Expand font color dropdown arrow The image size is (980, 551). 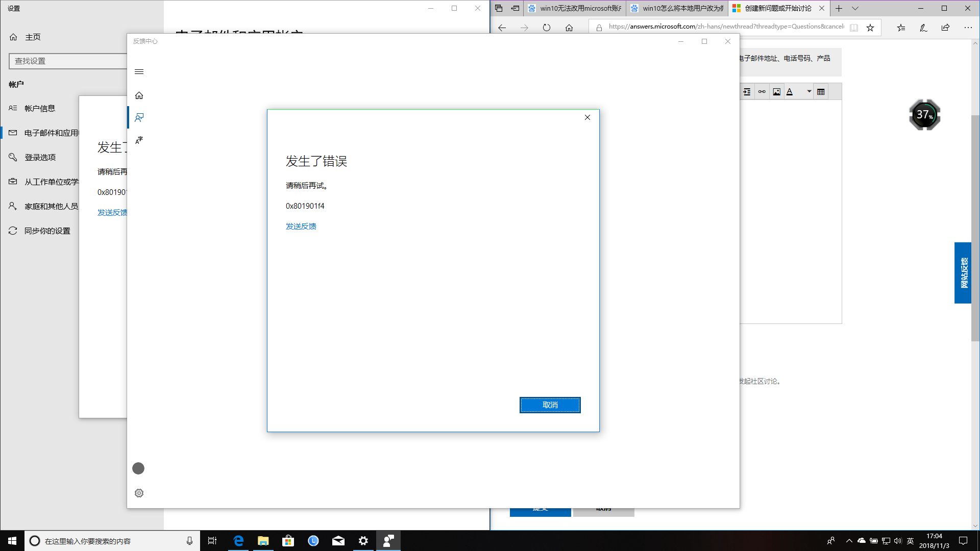809,92
